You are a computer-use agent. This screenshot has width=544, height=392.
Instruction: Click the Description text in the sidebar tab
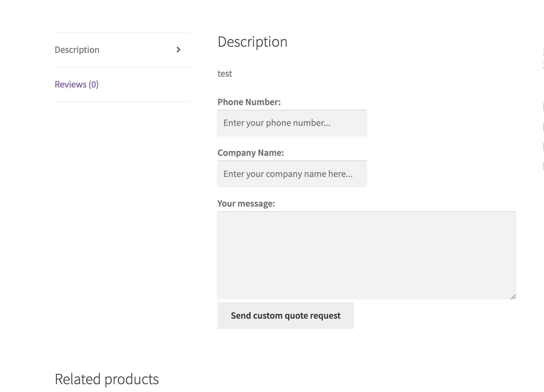tap(77, 50)
